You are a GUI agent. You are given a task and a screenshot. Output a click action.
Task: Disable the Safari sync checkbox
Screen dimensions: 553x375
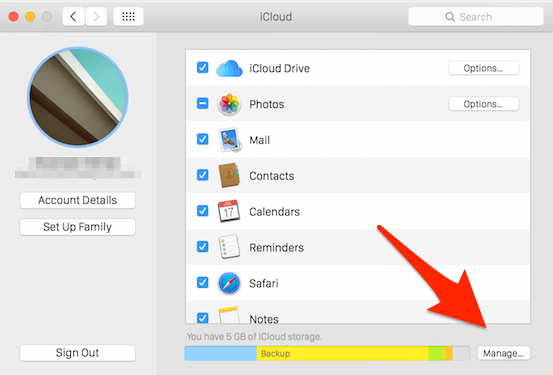[202, 282]
